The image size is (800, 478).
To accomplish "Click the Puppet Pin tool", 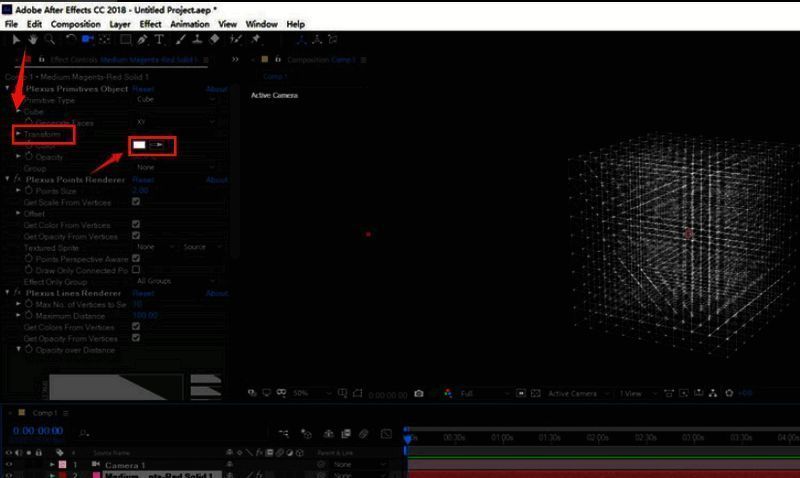I will [x=256, y=39].
